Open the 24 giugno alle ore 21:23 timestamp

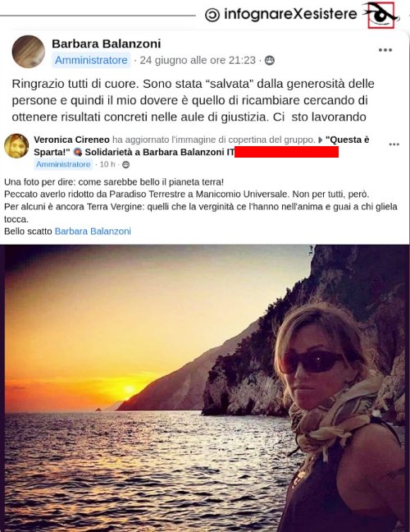tap(198, 61)
